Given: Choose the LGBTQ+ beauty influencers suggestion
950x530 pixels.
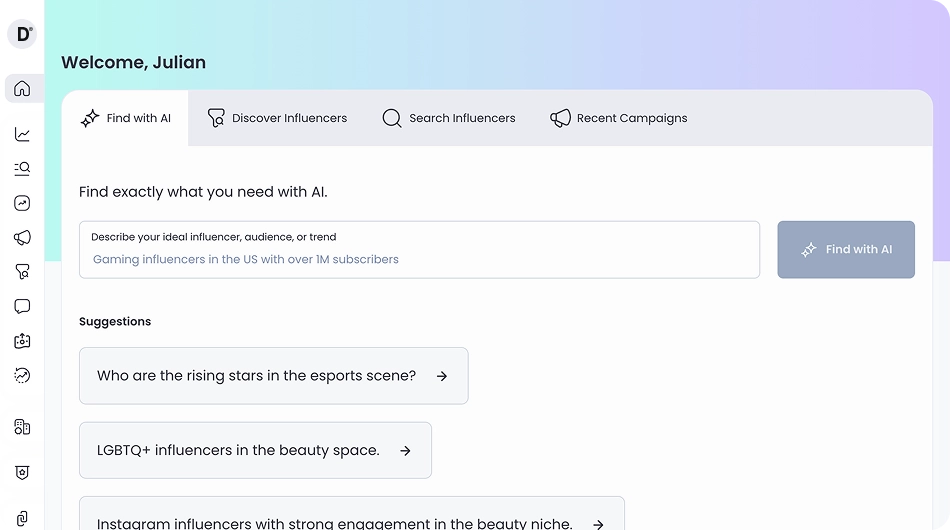Looking at the screenshot, I should pos(238,450).
